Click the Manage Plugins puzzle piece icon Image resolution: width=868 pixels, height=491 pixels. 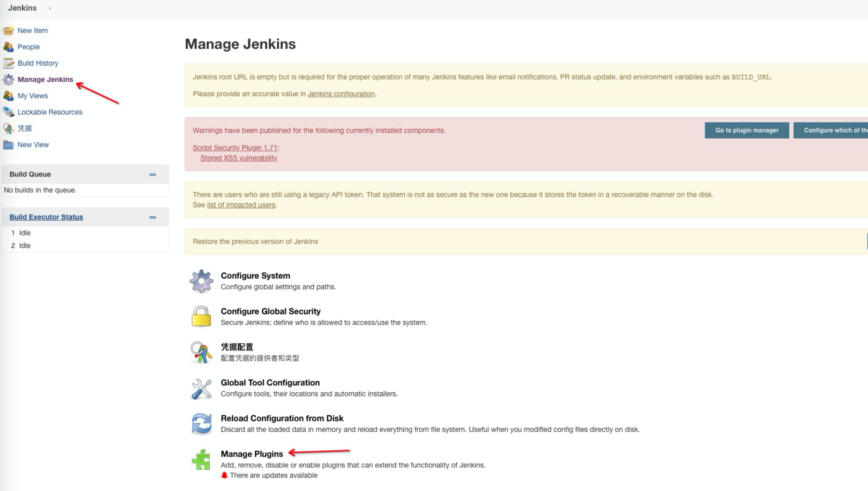201,460
